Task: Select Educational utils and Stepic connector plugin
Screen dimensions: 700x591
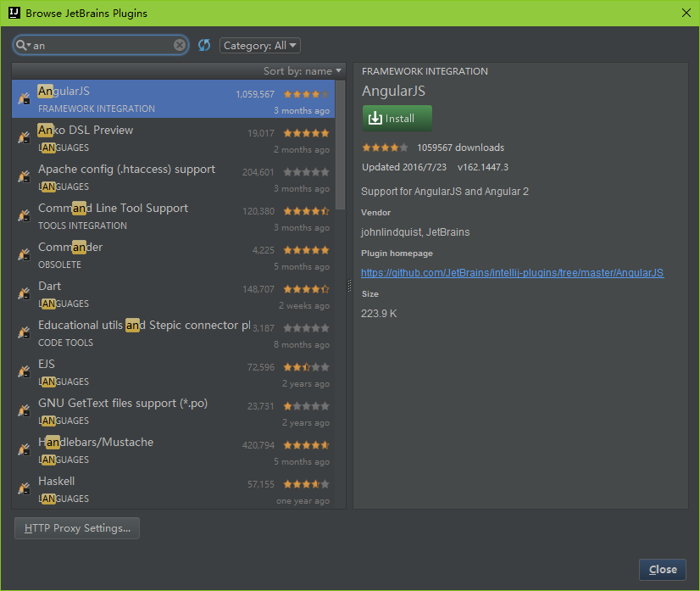Action: tap(173, 332)
